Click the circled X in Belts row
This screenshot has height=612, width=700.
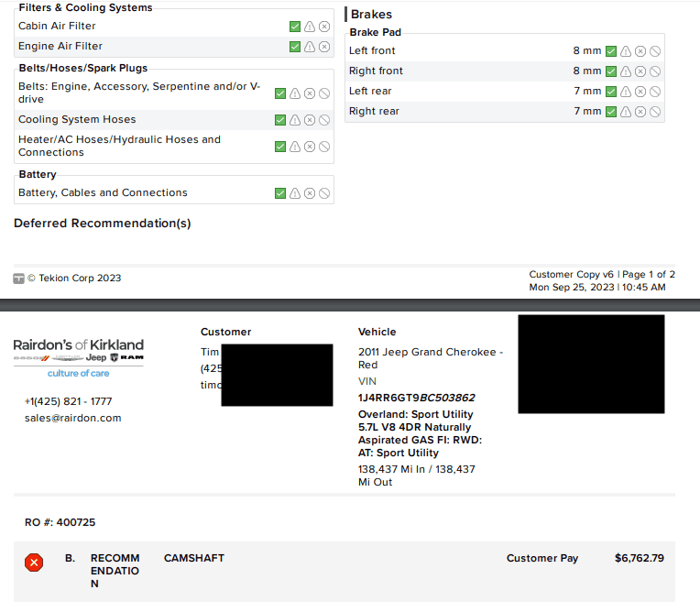coord(310,93)
